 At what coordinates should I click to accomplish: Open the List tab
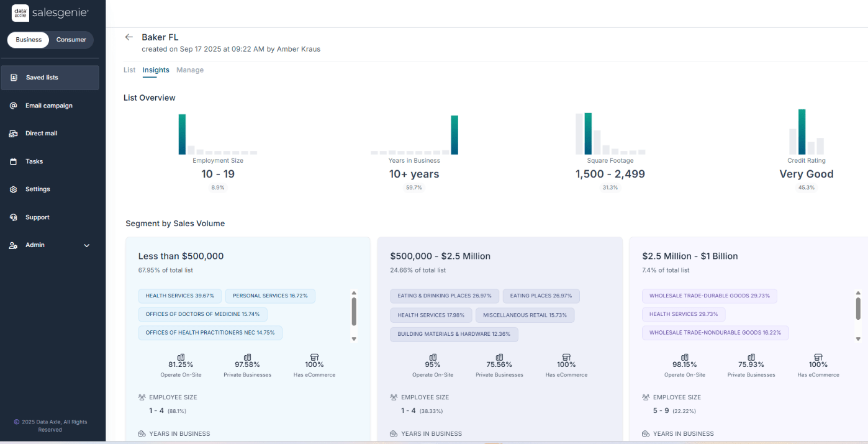pos(129,70)
